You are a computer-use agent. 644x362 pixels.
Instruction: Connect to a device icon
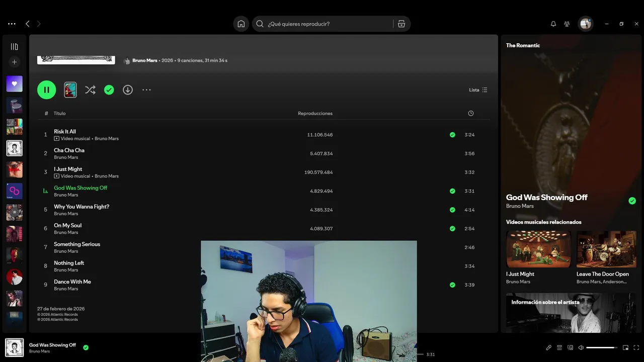click(x=570, y=347)
